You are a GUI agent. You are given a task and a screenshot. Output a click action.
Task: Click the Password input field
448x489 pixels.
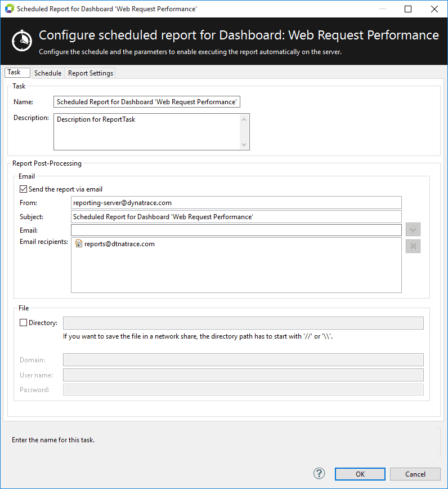243,389
